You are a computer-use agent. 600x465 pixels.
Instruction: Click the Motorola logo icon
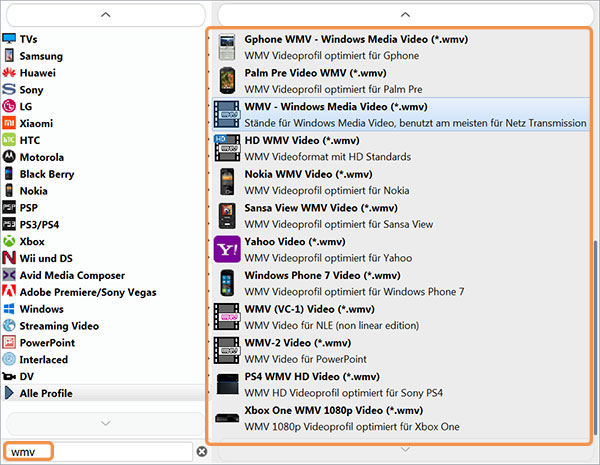[9, 157]
